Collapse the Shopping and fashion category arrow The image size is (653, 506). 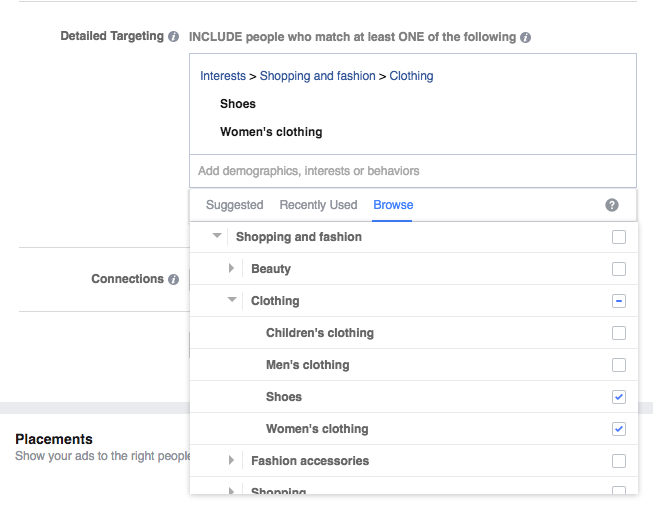click(x=217, y=236)
